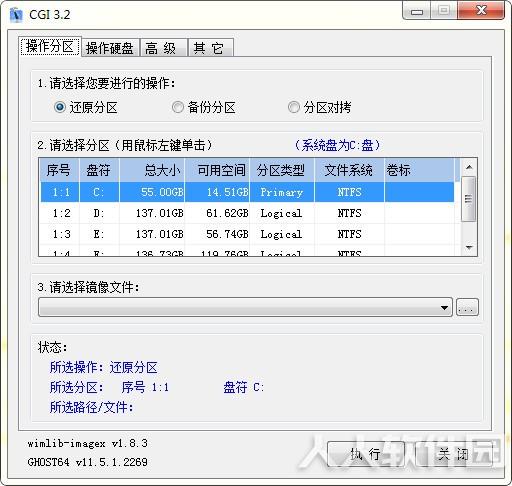This screenshot has height=486, width=512.
Task: Click the 系统盘为C:盘 notice text
Action: pyautogui.click(x=337, y=145)
